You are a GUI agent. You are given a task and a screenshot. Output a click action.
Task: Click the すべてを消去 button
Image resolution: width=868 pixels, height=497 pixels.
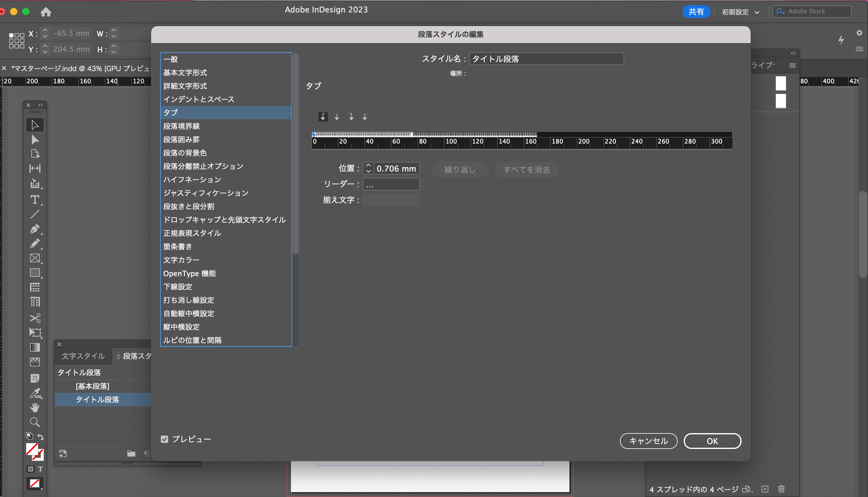click(527, 170)
